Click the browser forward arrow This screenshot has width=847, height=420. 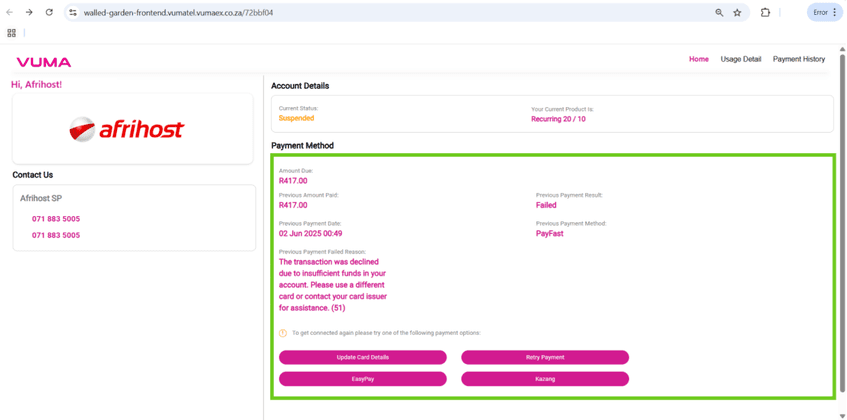coord(29,13)
